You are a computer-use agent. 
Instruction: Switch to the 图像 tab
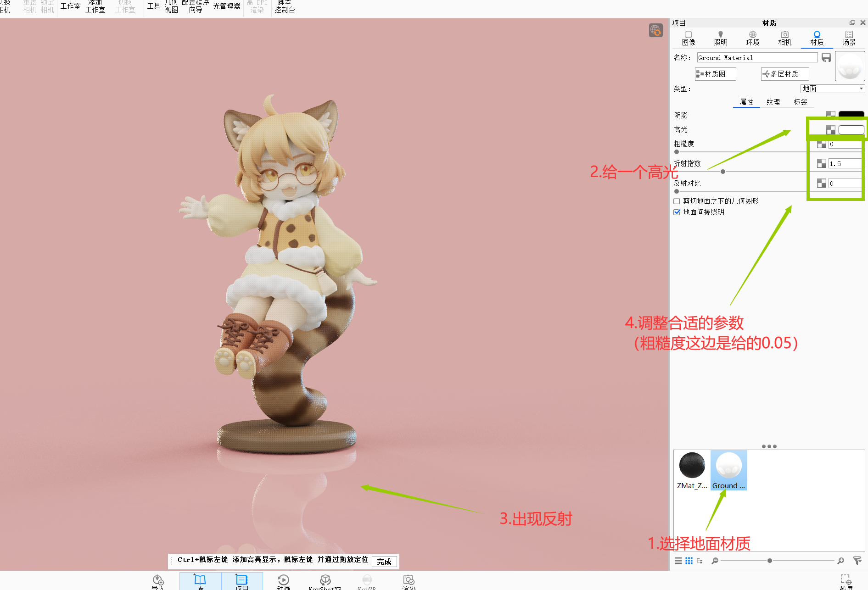click(x=689, y=38)
